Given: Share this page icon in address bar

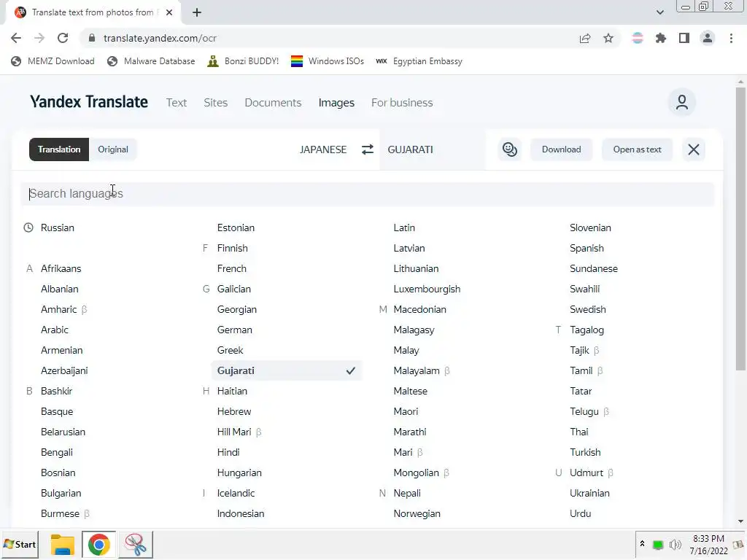Looking at the screenshot, I should 585,38.
